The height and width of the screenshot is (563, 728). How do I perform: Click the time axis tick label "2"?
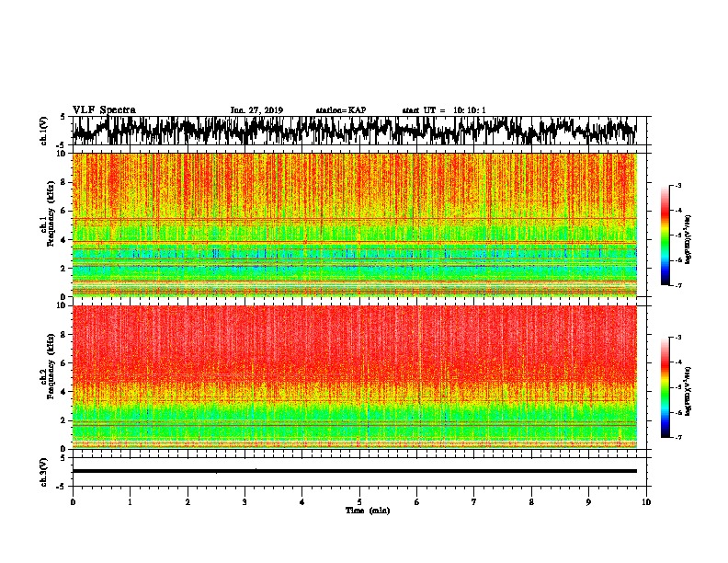click(188, 502)
